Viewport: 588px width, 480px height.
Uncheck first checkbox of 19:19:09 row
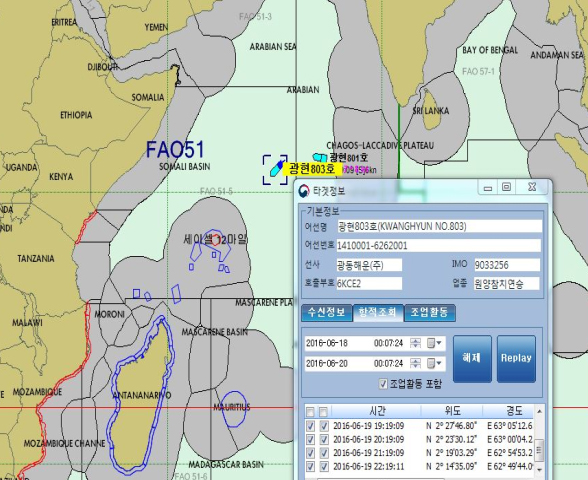(x=310, y=426)
